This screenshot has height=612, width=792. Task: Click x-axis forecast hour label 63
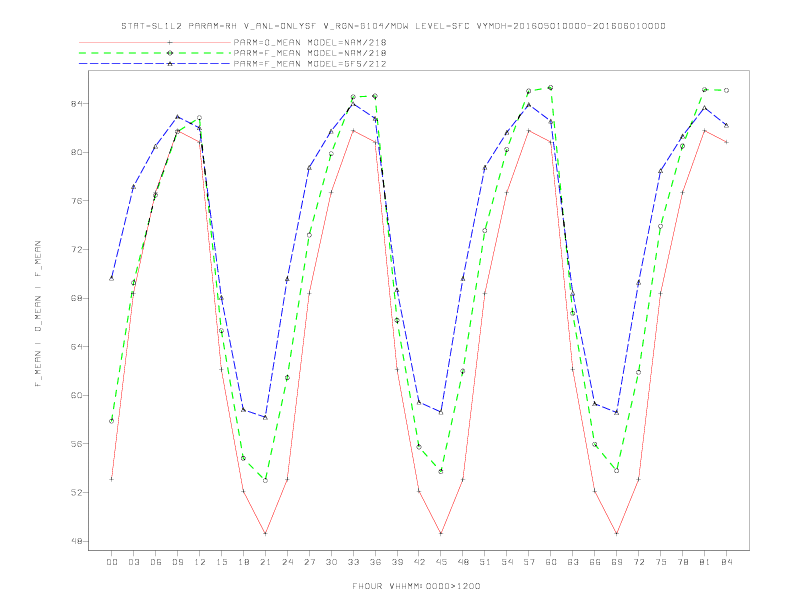[573, 562]
